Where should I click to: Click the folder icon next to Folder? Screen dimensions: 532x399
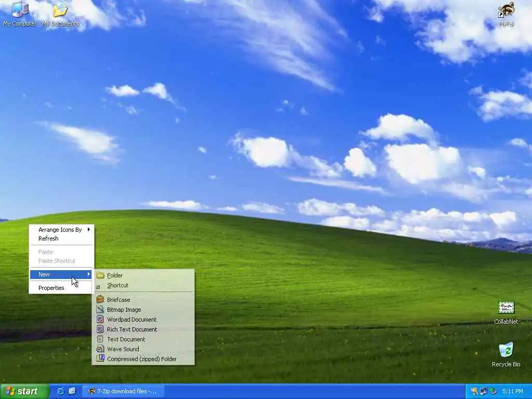[x=100, y=275]
